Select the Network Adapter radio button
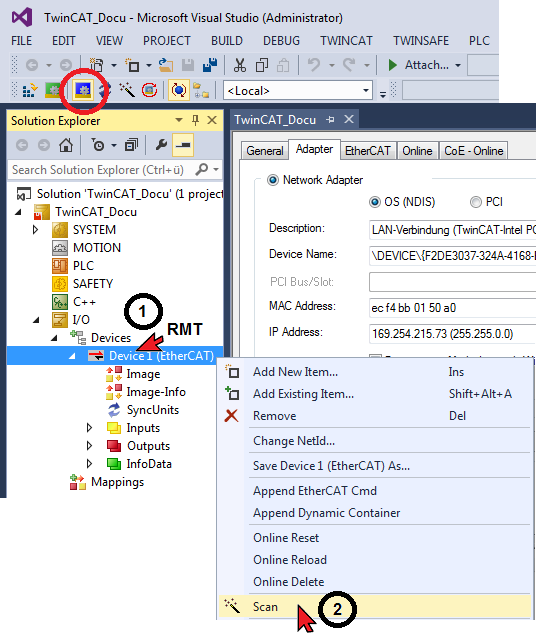 [273, 180]
